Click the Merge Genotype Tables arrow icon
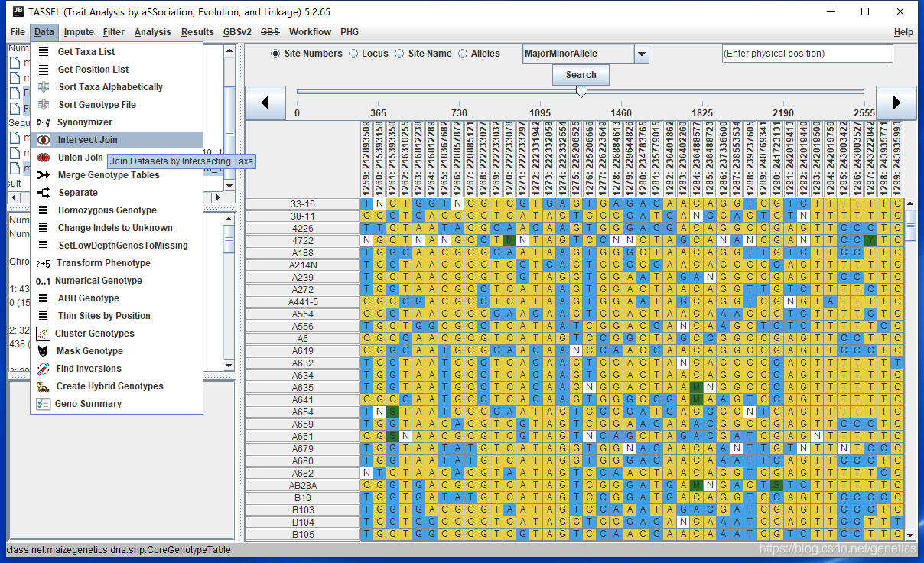924x563 pixels. 44,175
